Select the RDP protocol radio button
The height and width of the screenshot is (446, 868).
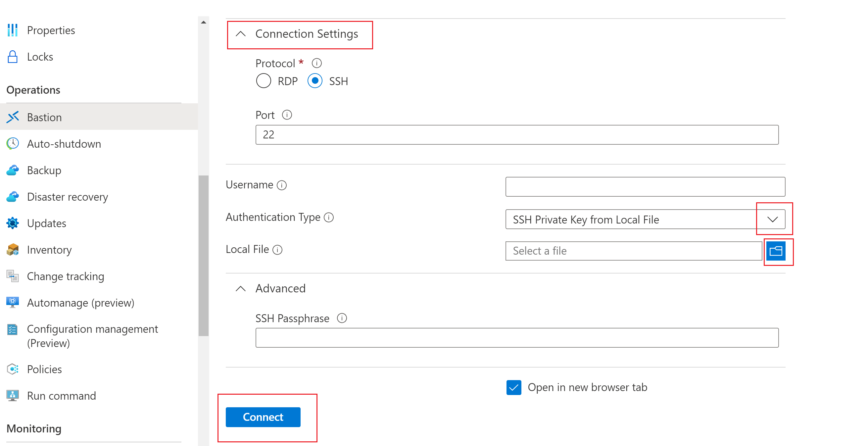(x=263, y=81)
